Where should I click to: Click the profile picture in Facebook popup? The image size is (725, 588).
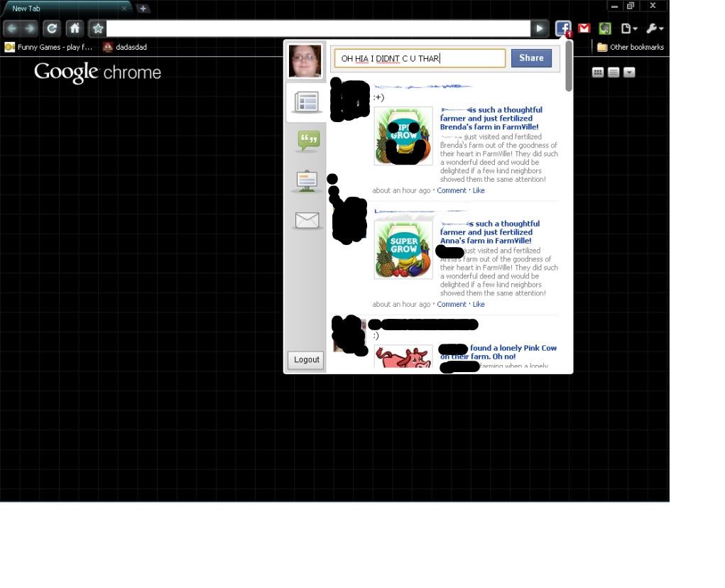pos(305,60)
